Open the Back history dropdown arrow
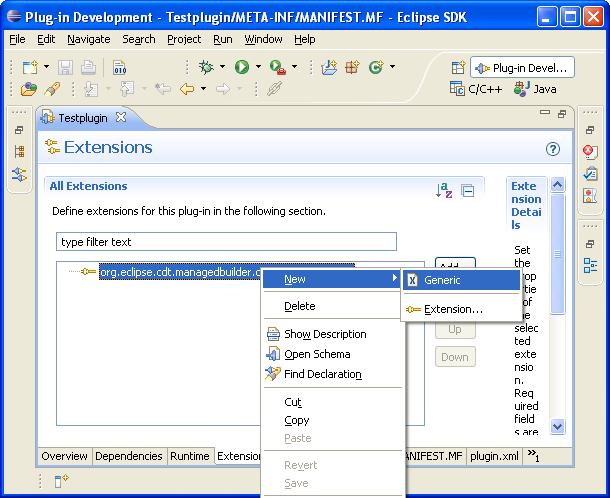The image size is (610, 498). [x=203, y=89]
